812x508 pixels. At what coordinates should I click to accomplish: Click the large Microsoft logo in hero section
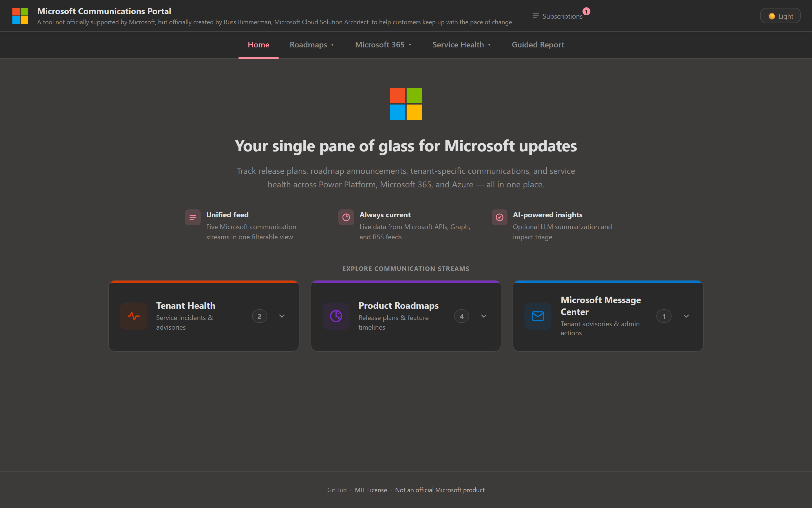point(406,104)
